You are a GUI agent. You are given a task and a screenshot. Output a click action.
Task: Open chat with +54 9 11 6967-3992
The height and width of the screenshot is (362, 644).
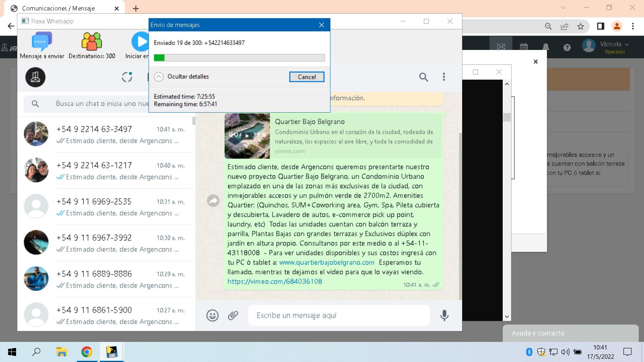coord(105,243)
